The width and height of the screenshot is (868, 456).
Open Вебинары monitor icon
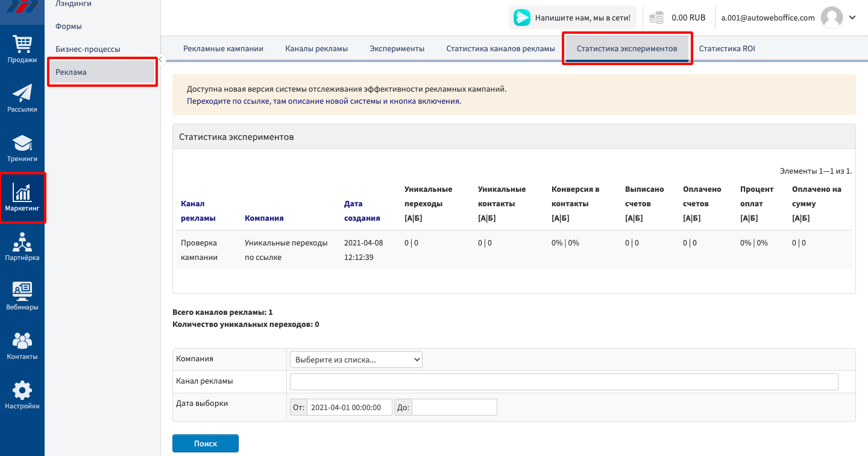tap(22, 292)
